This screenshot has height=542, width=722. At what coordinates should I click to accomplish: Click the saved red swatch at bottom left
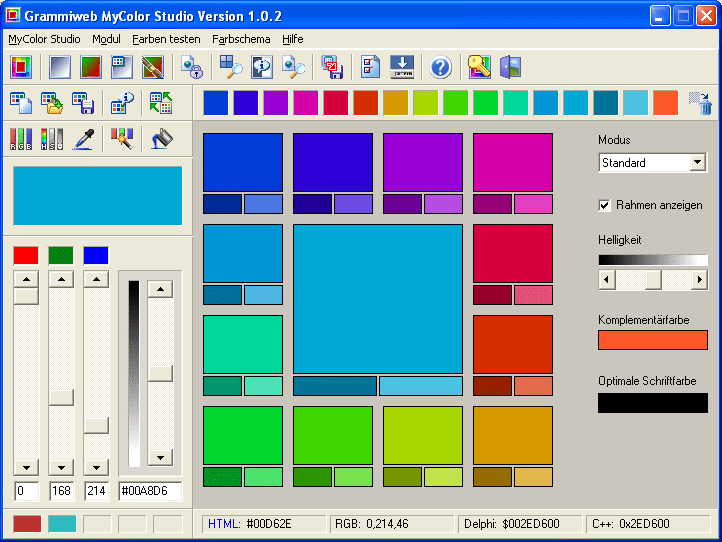(27, 524)
